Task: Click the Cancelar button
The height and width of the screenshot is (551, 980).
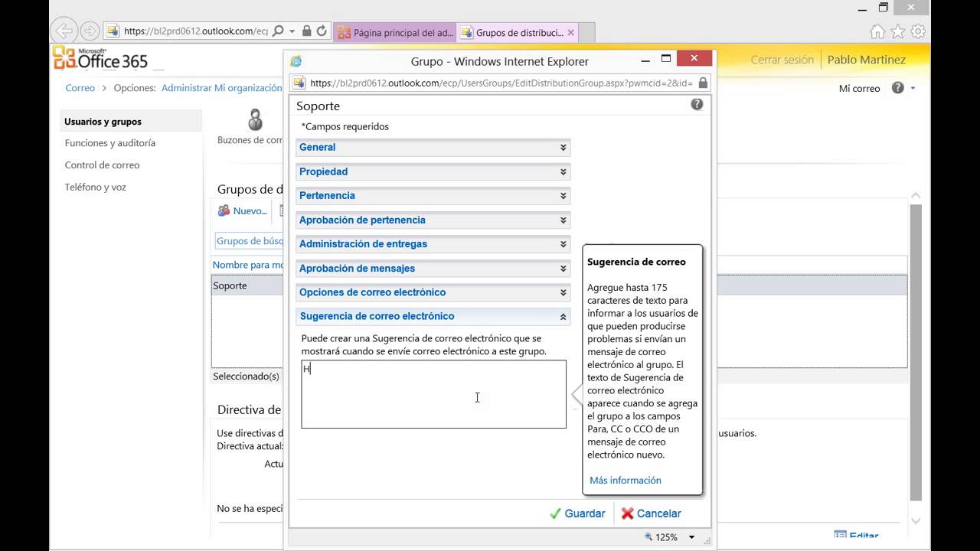Action: 651,514
